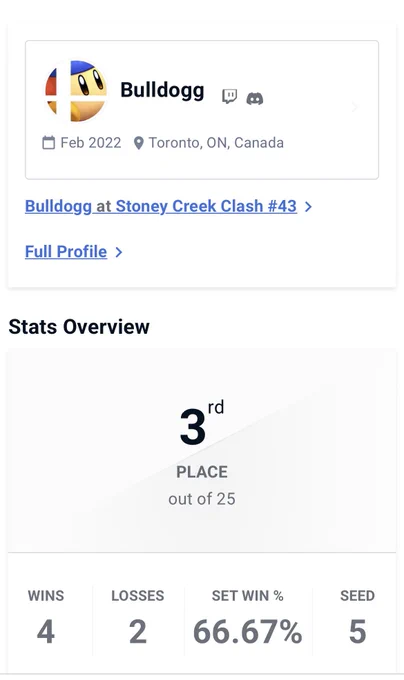Click the Feb 2022 date text
404x680 pixels.
point(91,143)
